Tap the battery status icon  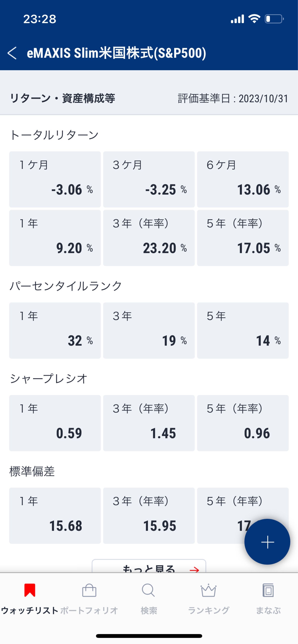pos(274,19)
